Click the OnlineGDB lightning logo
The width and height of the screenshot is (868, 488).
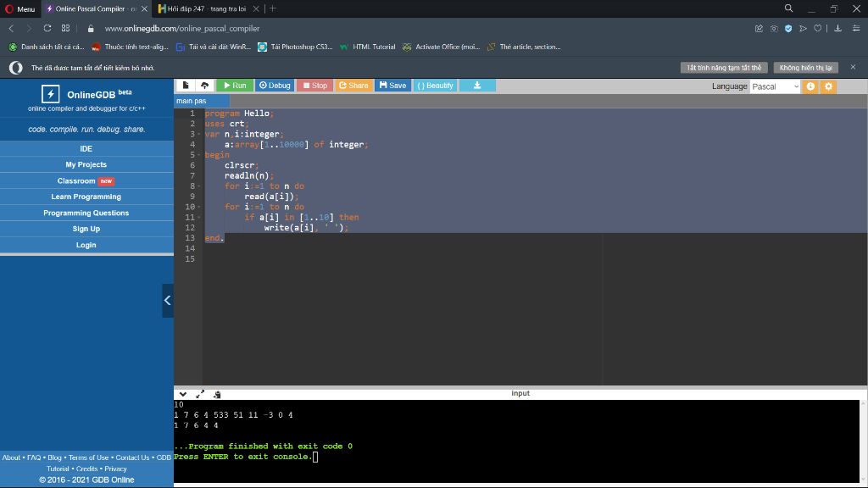[x=50, y=93]
